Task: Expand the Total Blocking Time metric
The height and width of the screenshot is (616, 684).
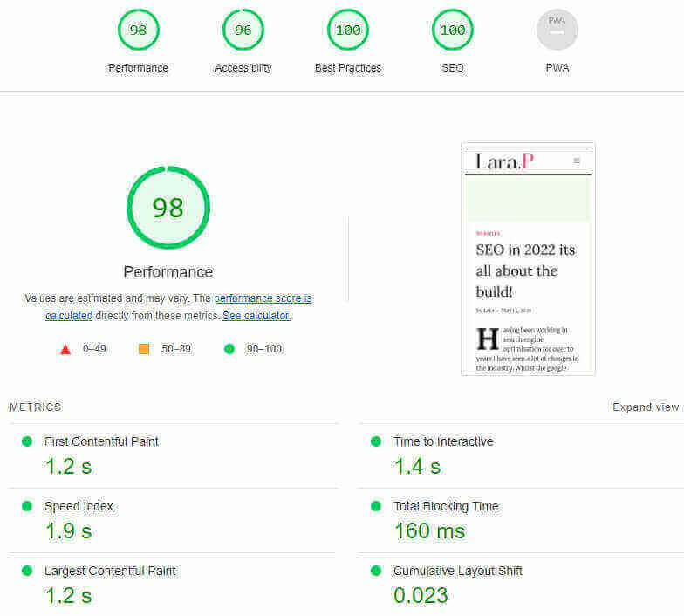Action: coord(446,506)
